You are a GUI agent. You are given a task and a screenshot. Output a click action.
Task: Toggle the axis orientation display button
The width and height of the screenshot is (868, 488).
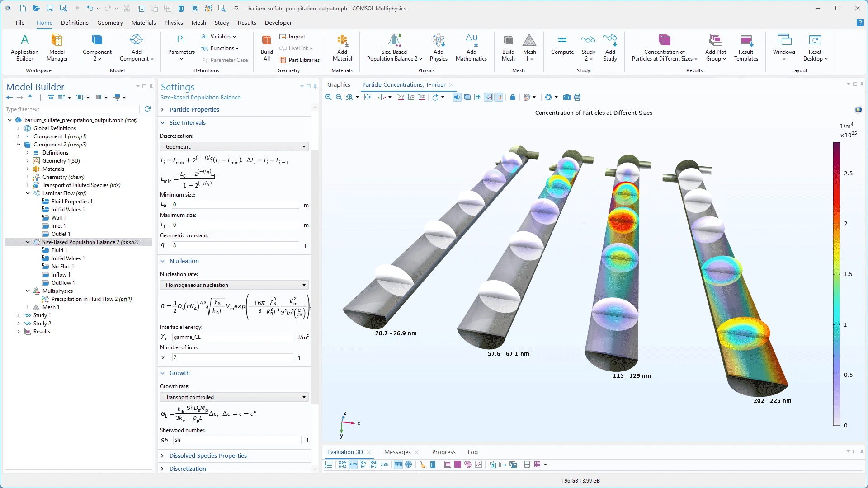pyautogui.click(x=488, y=97)
